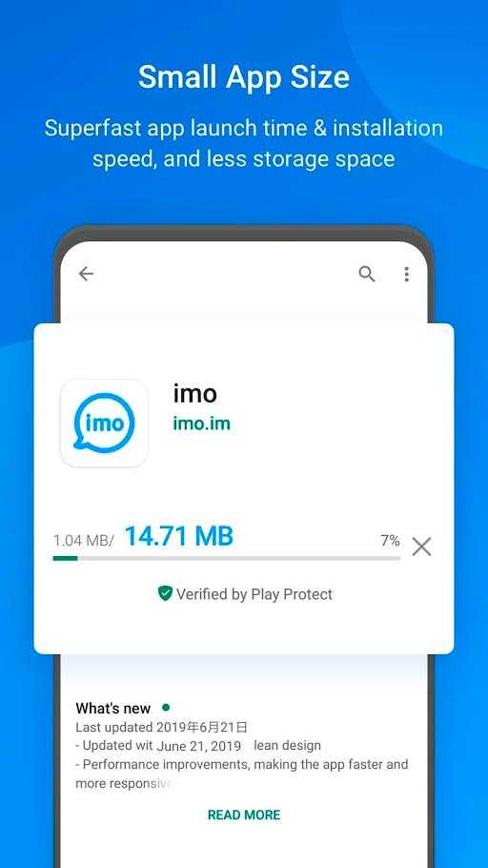Click the green download progress bar
Screen dimensions: 488x868
pyautogui.click(x=226, y=559)
